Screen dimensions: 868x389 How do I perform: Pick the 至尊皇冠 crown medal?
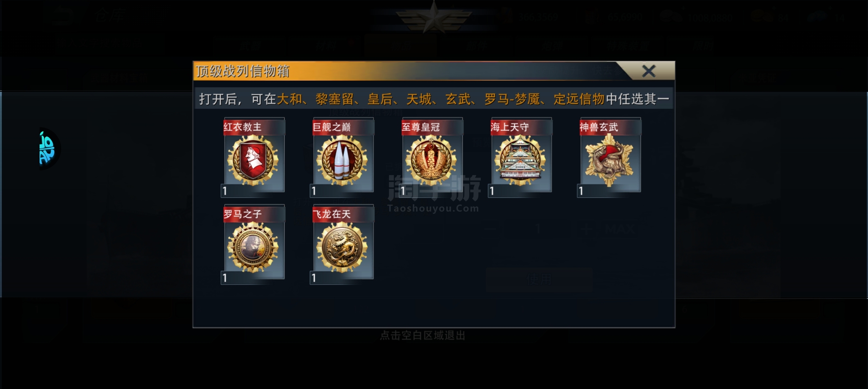click(431, 160)
